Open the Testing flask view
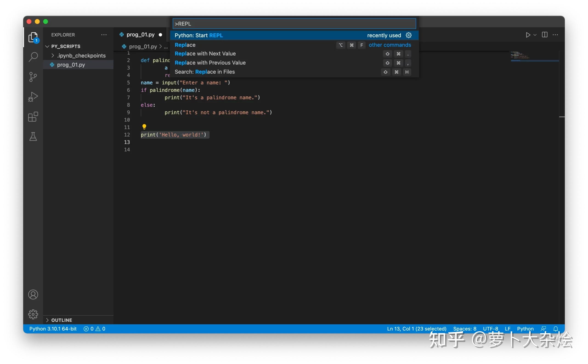588x364 pixels. (x=33, y=137)
